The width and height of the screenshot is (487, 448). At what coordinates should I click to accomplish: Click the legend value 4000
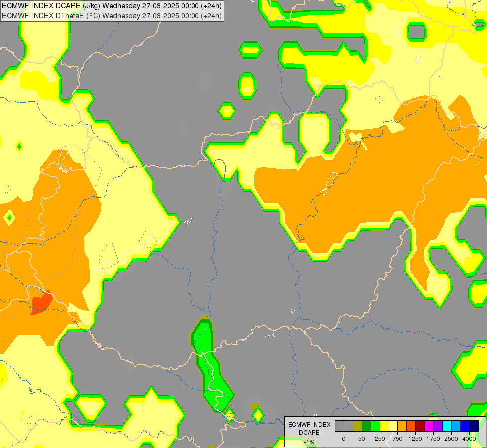(x=469, y=439)
